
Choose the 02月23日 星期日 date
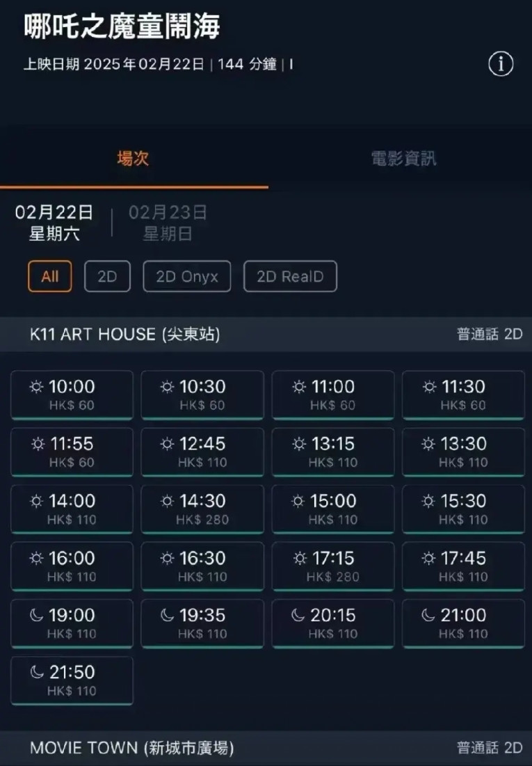tap(168, 223)
